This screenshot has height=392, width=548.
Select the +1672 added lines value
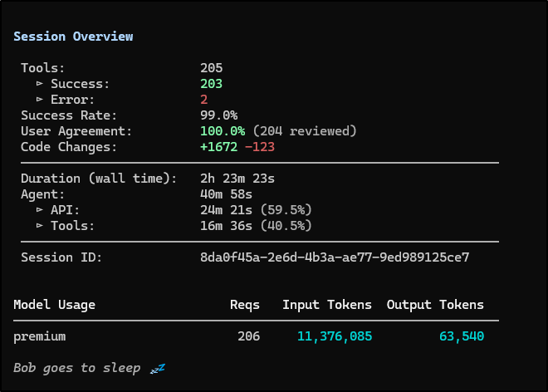(219, 147)
